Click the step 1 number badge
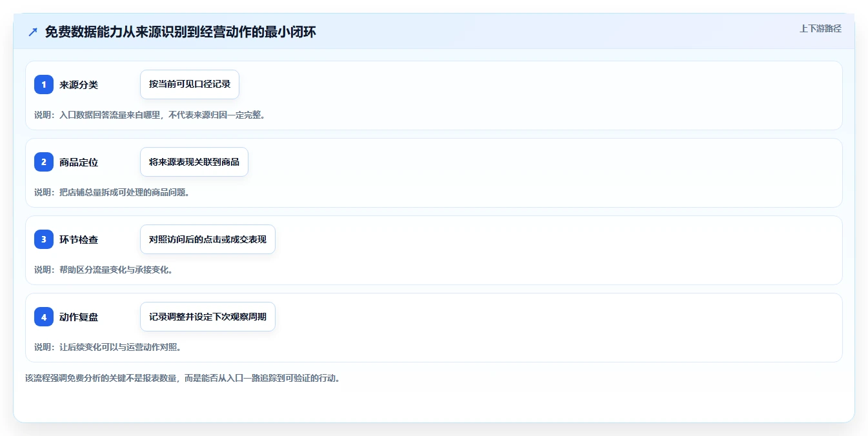This screenshot has width=868, height=436. (x=44, y=84)
